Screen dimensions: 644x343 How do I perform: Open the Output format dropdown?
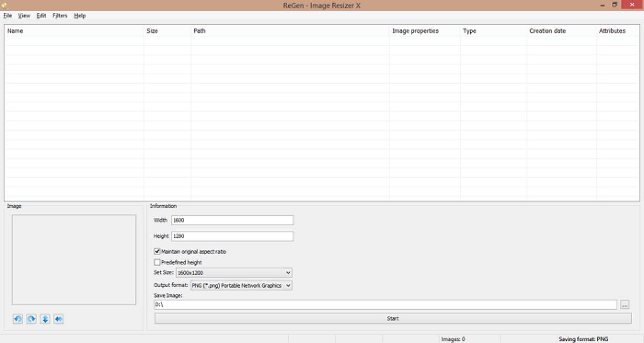pyautogui.click(x=288, y=285)
